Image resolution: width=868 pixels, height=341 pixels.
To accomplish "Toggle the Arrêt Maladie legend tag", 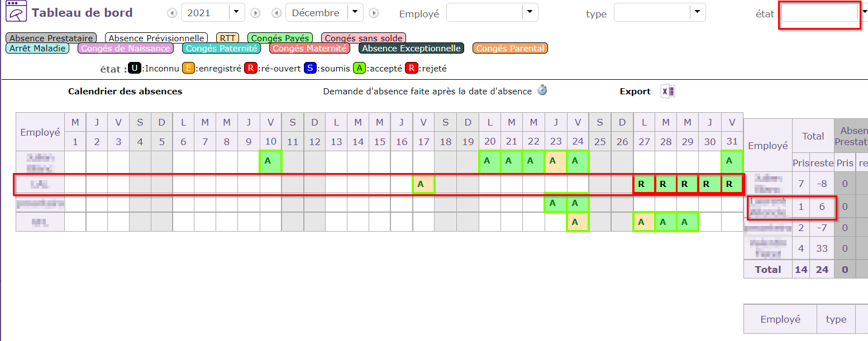I will pyautogui.click(x=37, y=48).
